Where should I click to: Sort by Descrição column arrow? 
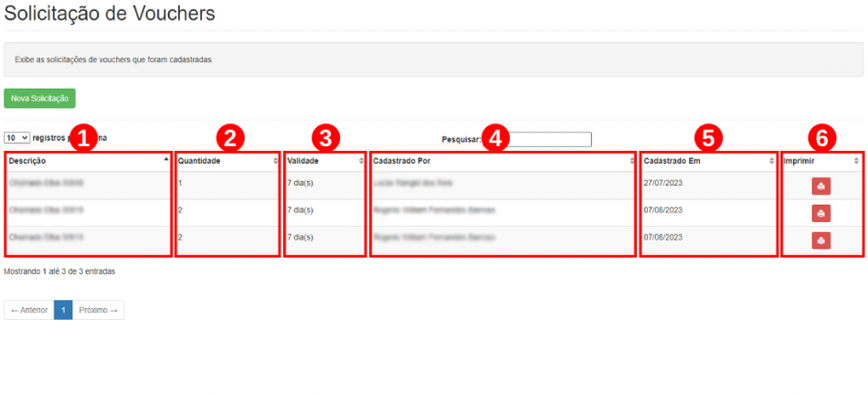coord(166,159)
